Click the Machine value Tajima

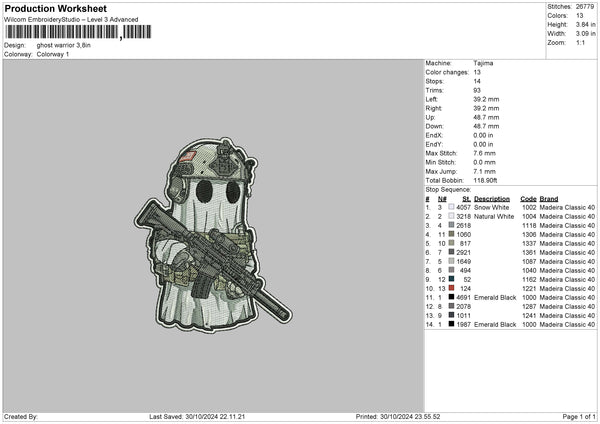[484, 62]
